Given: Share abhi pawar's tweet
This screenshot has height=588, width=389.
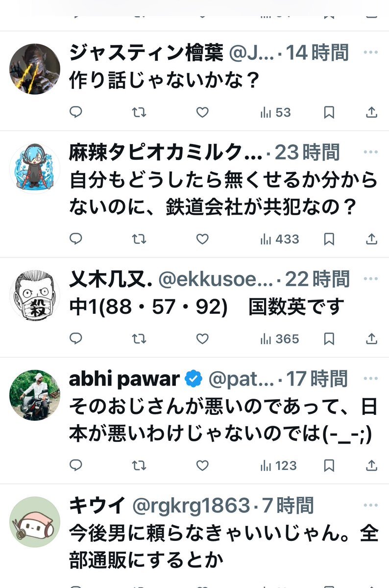Looking at the screenshot, I should pyautogui.click(x=372, y=465).
